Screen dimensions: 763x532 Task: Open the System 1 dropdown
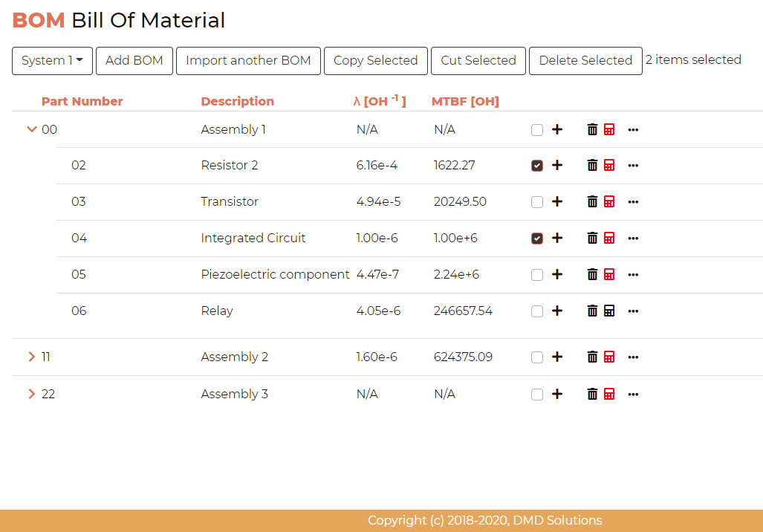52,61
